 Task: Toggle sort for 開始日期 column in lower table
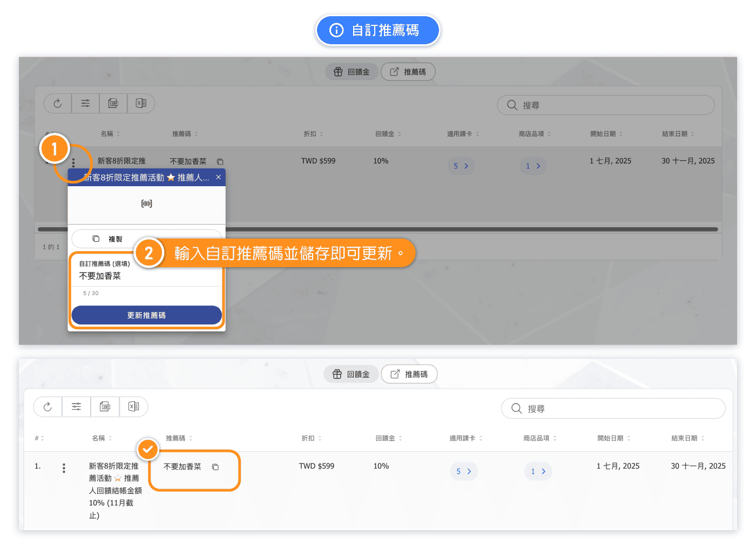point(613,438)
